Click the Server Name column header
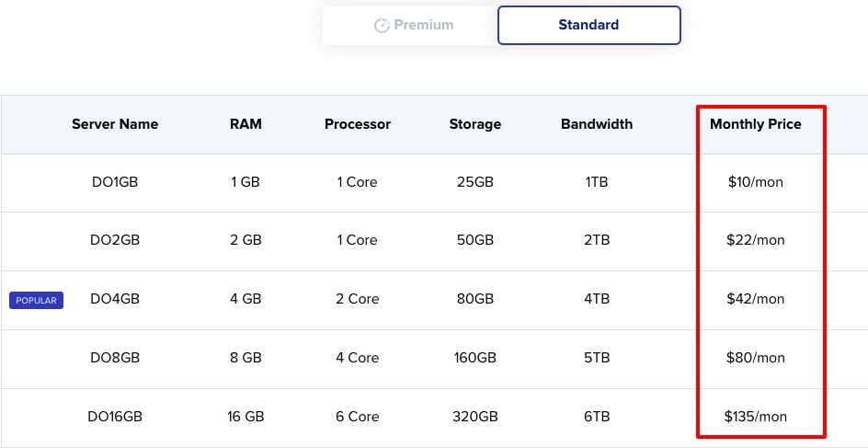 coord(115,124)
